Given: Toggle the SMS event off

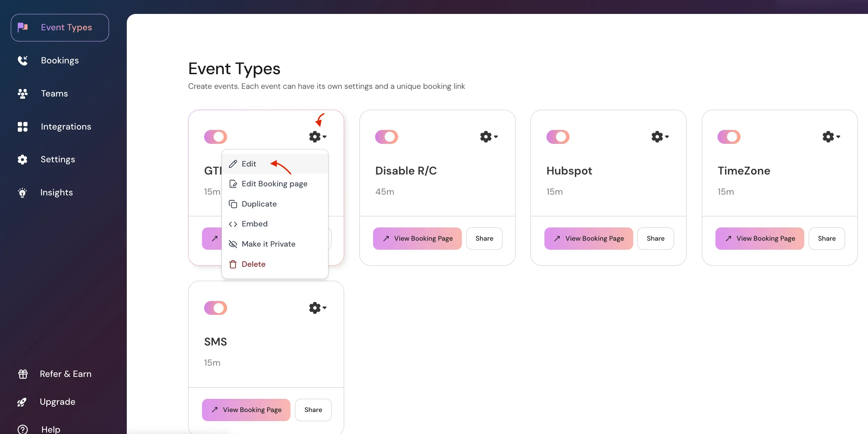Looking at the screenshot, I should (x=216, y=308).
